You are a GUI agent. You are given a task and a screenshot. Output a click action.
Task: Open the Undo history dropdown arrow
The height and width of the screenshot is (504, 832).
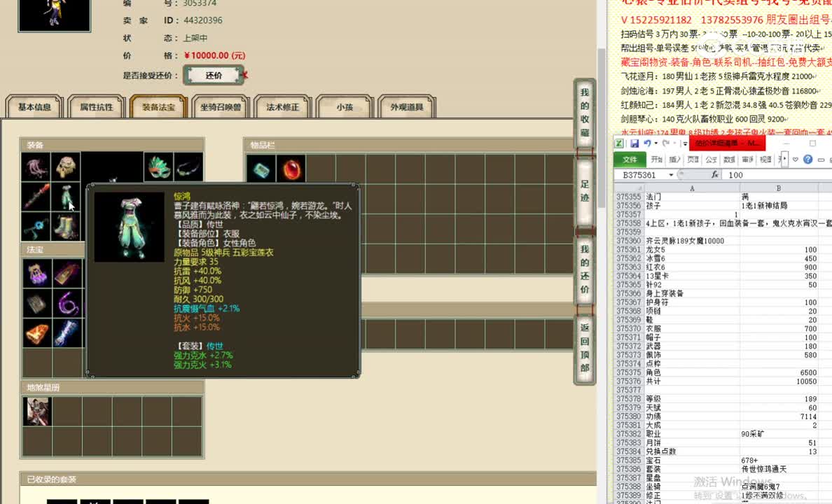coord(656,143)
